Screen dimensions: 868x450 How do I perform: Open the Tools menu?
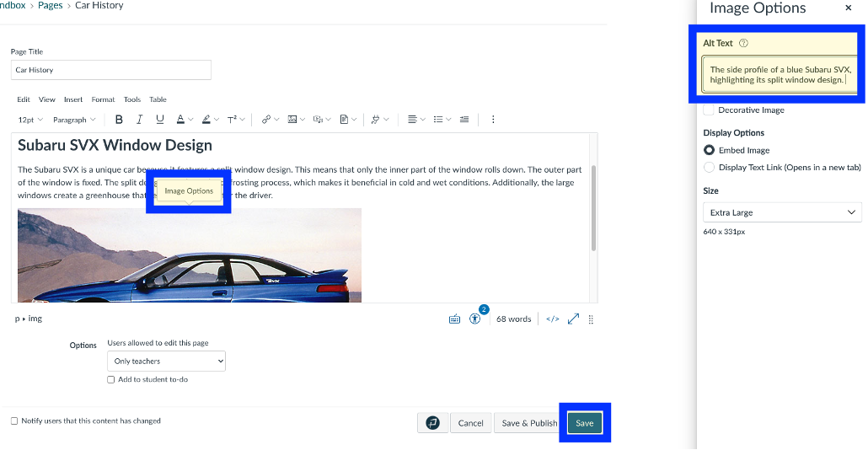tap(132, 99)
